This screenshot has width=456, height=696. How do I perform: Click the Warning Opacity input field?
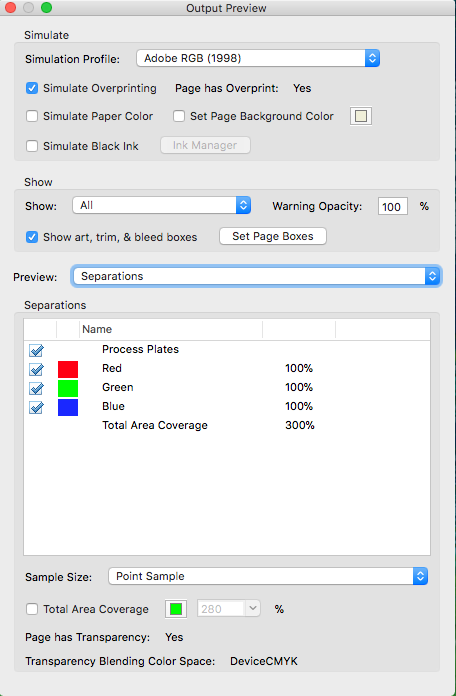393,206
